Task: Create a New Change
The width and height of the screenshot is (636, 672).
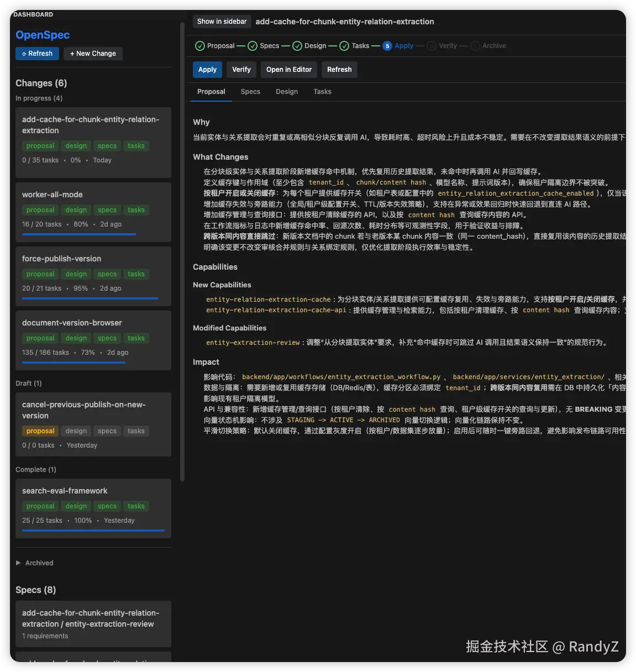Action: tap(93, 54)
